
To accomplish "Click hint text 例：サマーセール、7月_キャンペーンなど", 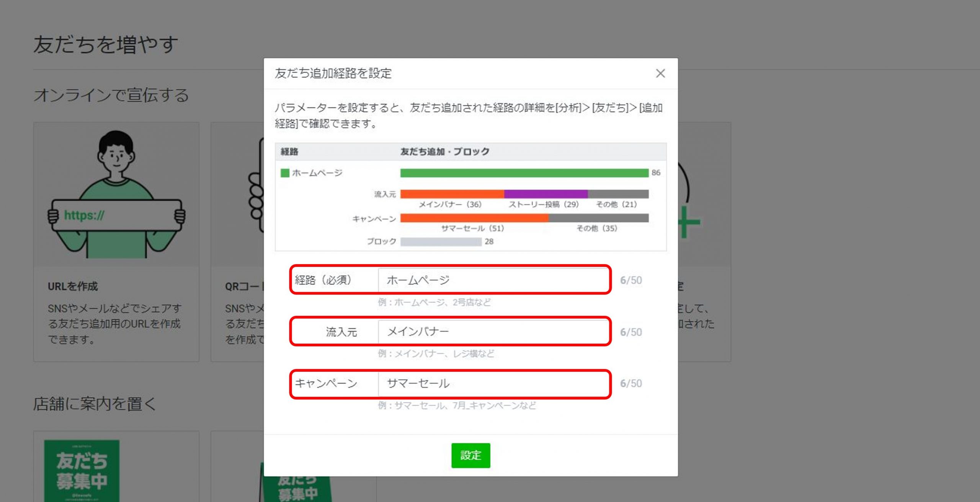I will (x=457, y=405).
